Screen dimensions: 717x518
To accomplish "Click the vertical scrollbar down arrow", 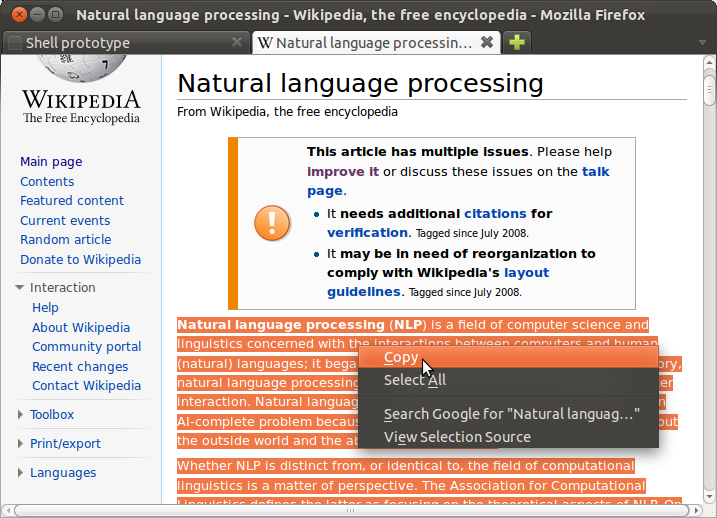I will coord(709,497).
